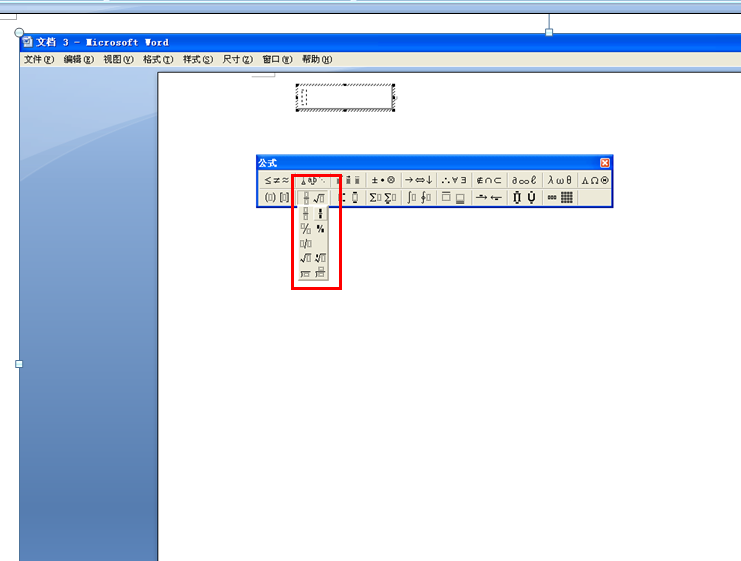Insert the full-size vertical fraction template
This screenshot has height=561, width=741.
(x=306, y=214)
